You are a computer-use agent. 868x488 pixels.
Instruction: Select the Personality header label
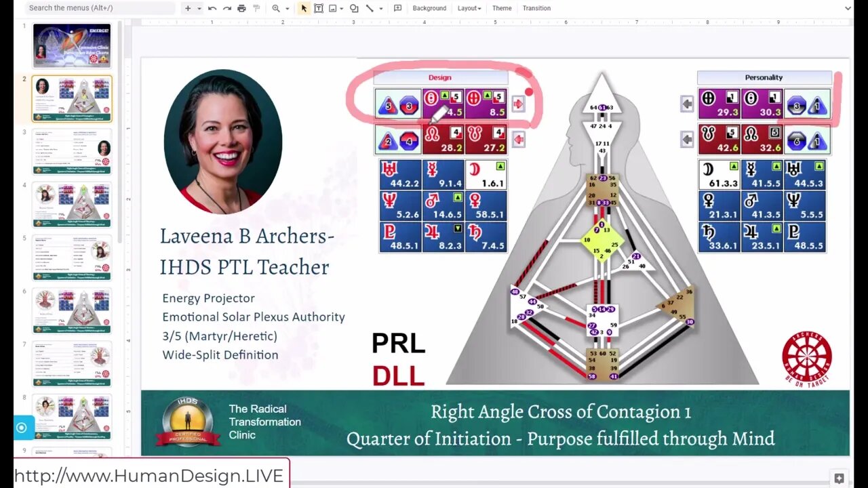[764, 77]
